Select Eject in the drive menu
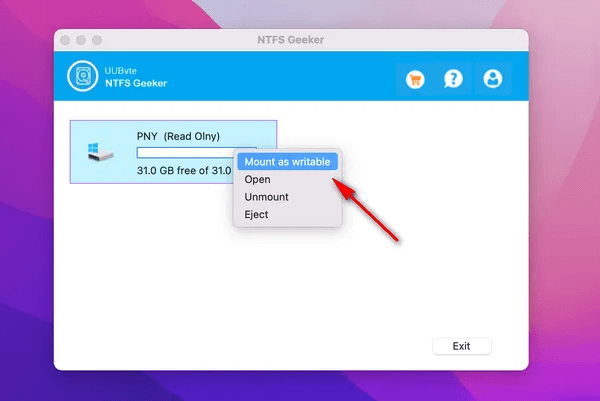This screenshot has height=401, width=600. pyautogui.click(x=256, y=215)
